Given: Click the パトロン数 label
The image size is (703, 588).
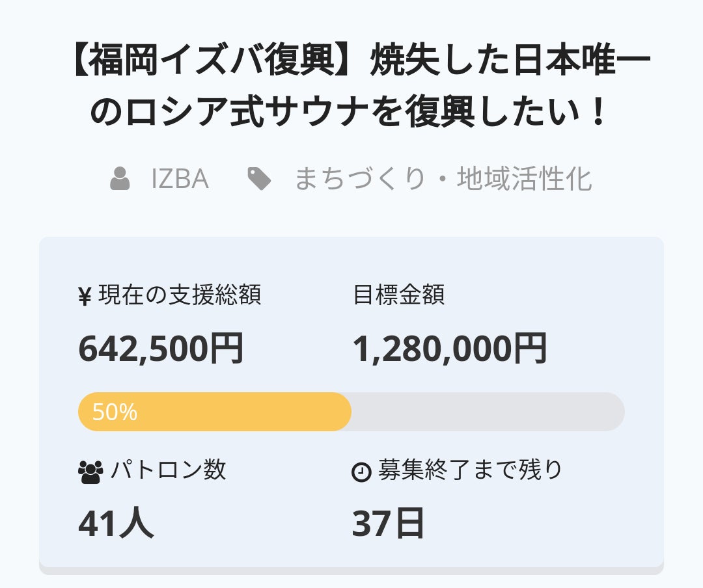Looking at the screenshot, I should [168, 470].
